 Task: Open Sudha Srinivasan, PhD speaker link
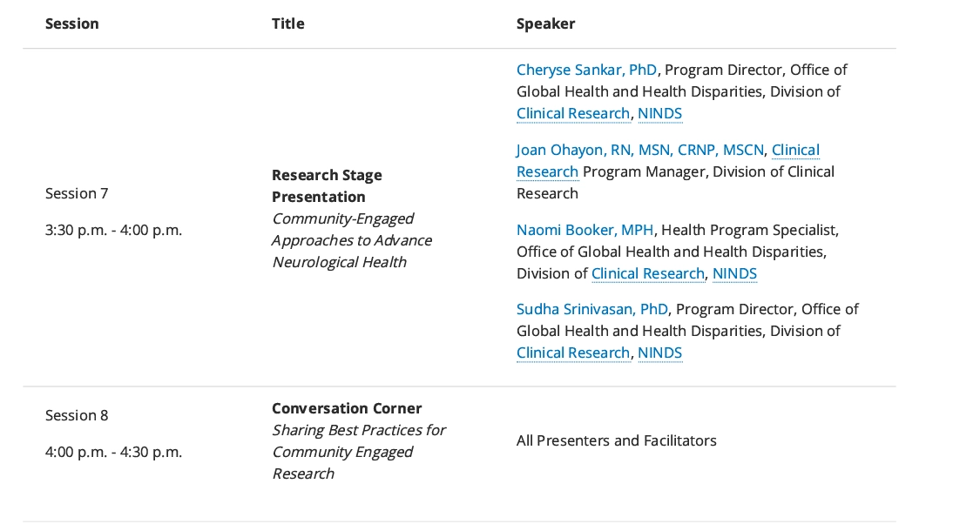point(591,309)
